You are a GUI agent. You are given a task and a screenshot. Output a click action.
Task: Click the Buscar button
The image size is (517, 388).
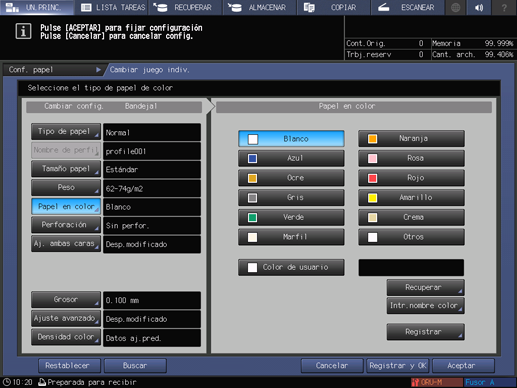pos(135,366)
